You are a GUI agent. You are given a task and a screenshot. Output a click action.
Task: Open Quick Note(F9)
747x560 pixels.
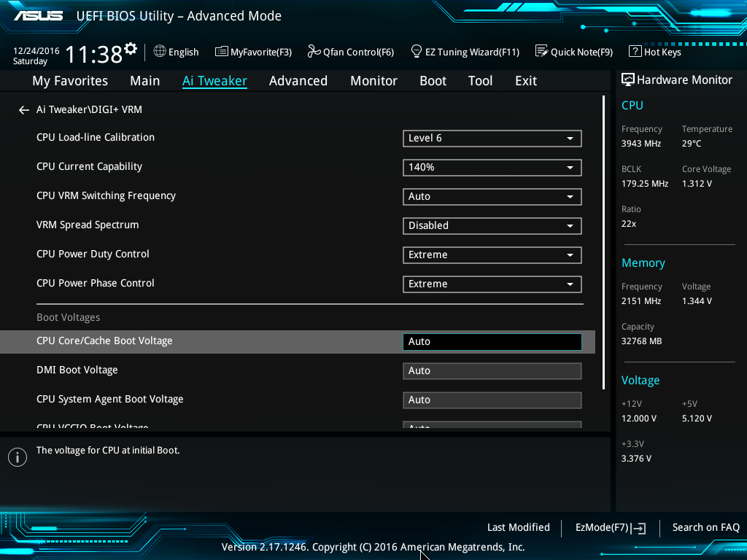[x=581, y=52]
